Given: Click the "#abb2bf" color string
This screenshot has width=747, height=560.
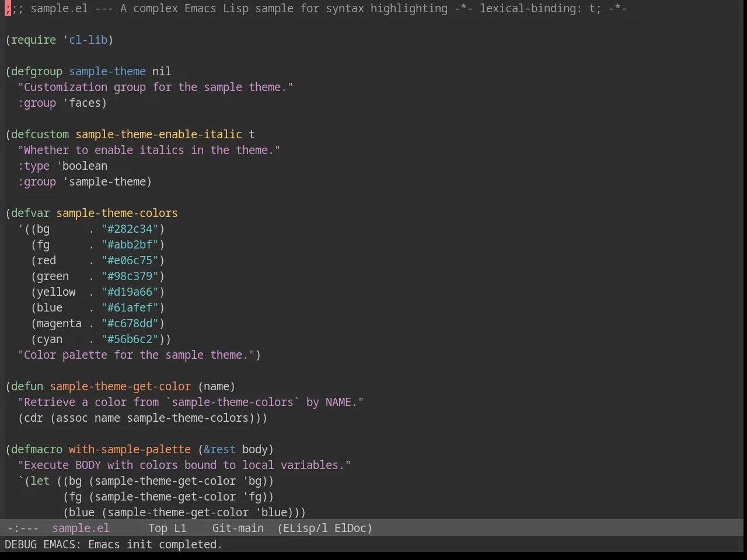Looking at the screenshot, I should pyautogui.click(x=130, y=244).
